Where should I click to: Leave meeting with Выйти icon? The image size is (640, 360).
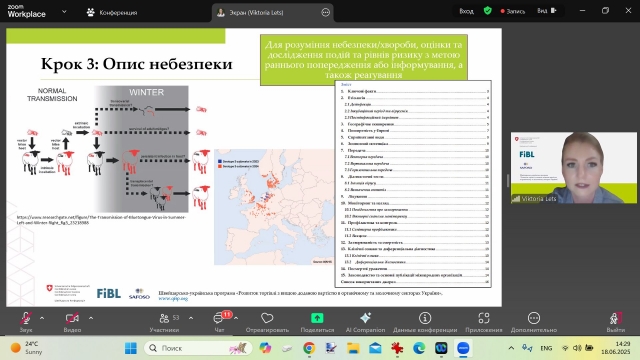click(616, 318)
